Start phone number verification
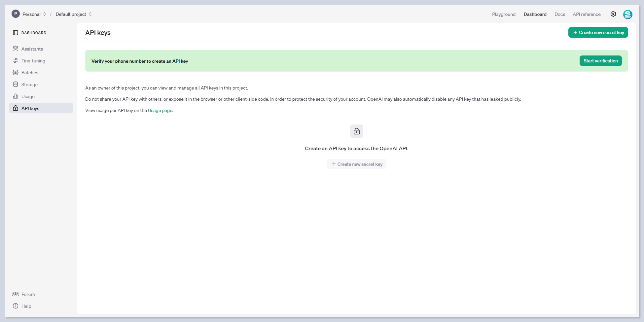The width and height of the screenshot is (644, 322). coord(600,61)
